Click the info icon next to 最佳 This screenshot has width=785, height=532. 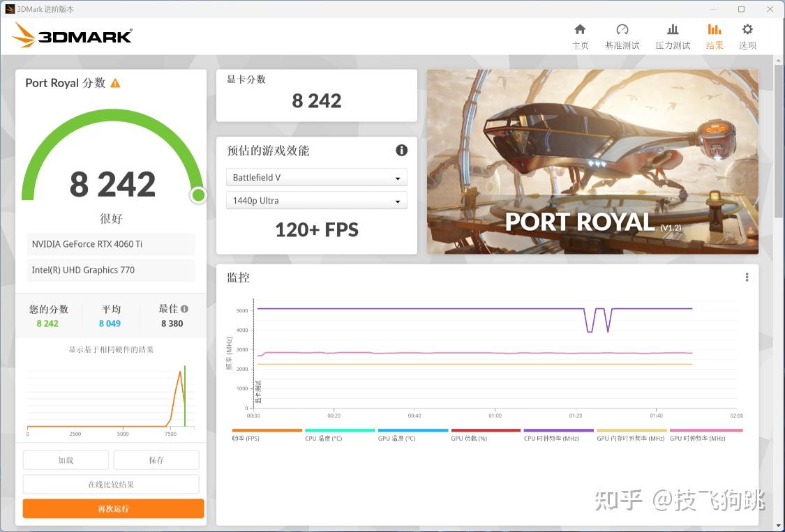point(184,309)
